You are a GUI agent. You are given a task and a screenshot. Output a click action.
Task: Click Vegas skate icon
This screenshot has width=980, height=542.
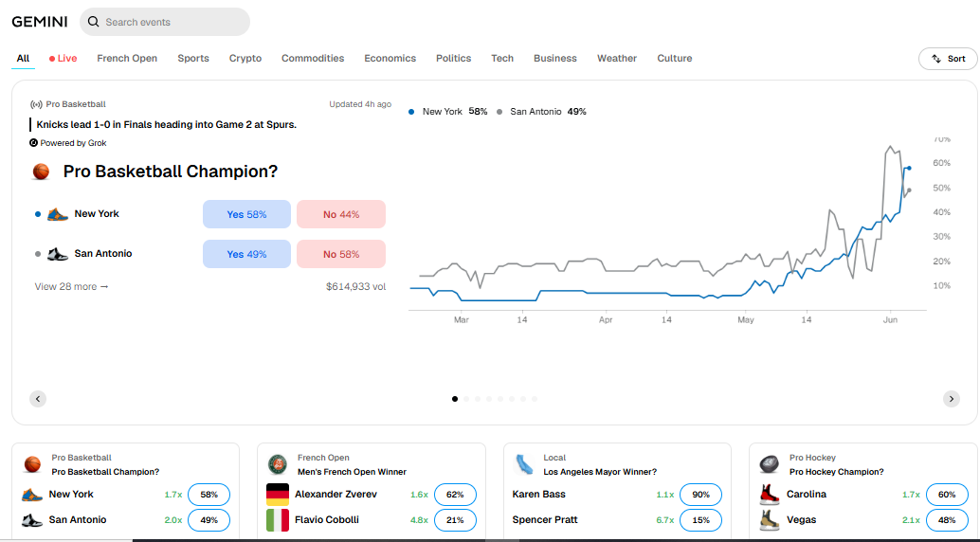(x=770, y=520)
